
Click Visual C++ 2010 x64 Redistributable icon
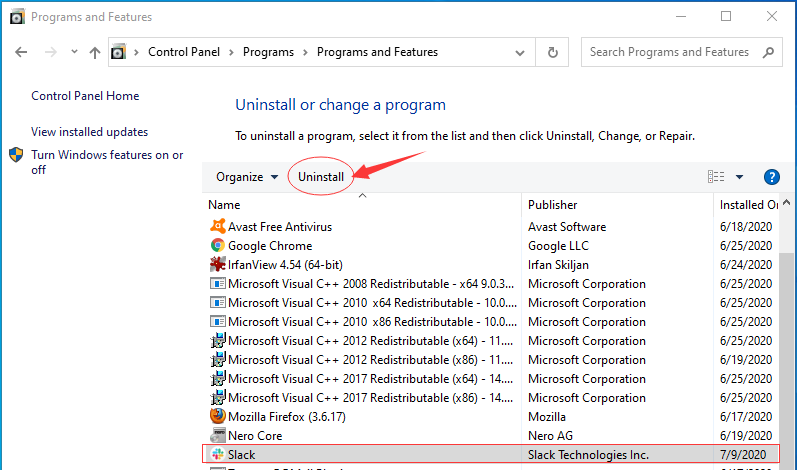click(218, 302)
